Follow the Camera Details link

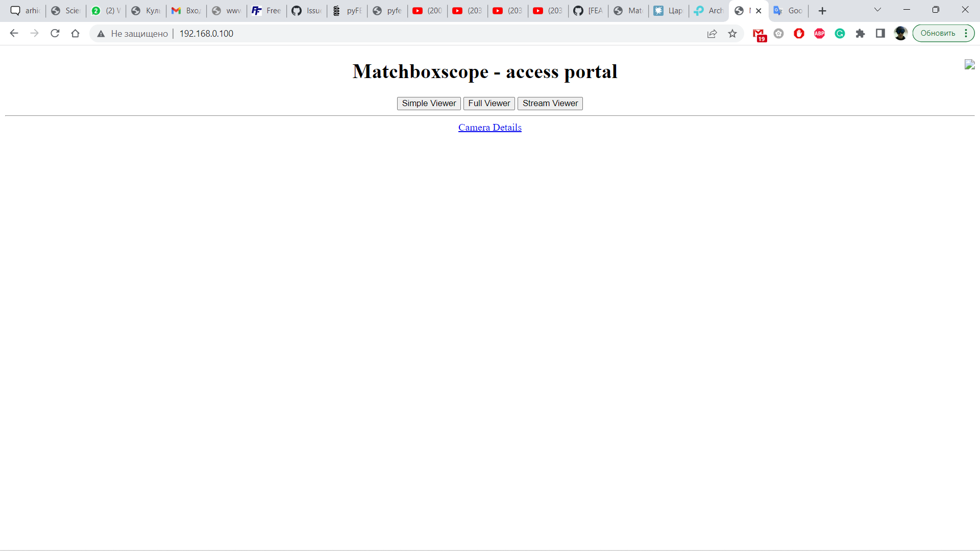coord(489,128)
